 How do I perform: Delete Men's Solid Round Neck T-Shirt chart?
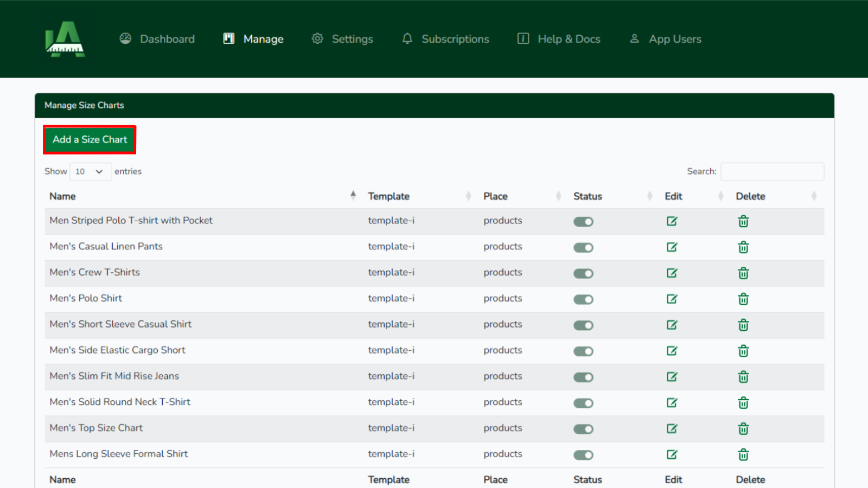(743, 403)
